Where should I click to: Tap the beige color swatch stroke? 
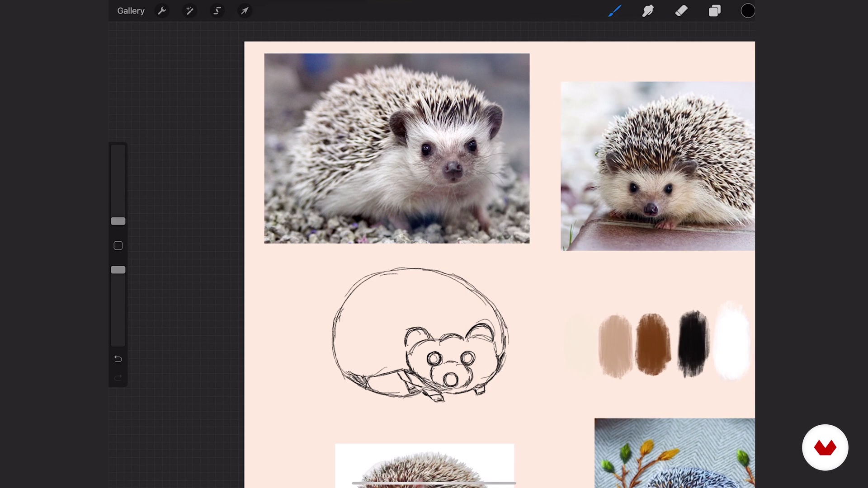pyautogui.click(x=615, y=346)
